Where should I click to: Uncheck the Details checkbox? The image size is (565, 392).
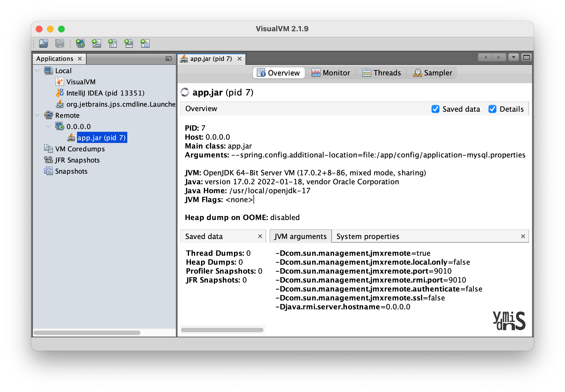[492, 109]
